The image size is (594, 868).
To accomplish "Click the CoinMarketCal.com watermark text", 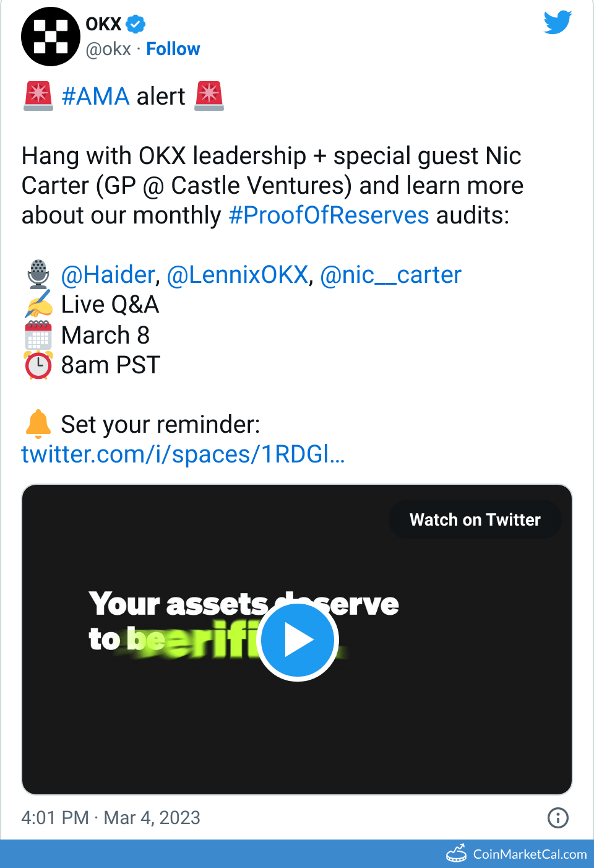I will tap(530, 854).
